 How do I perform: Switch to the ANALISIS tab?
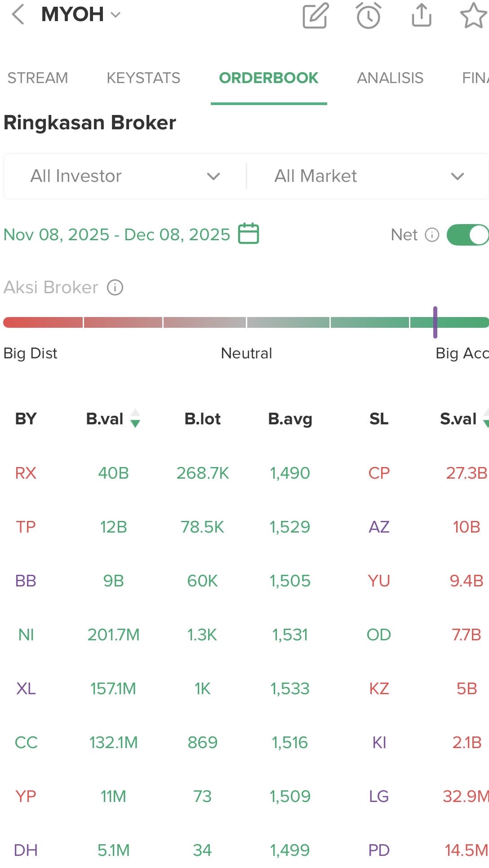pyautogui.click(x=390, y=78)
